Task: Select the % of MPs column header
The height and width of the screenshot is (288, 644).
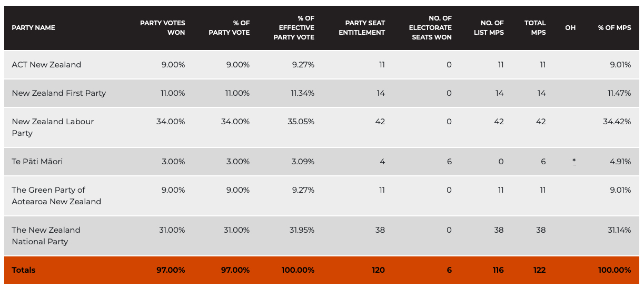Action: pos(614,27)
